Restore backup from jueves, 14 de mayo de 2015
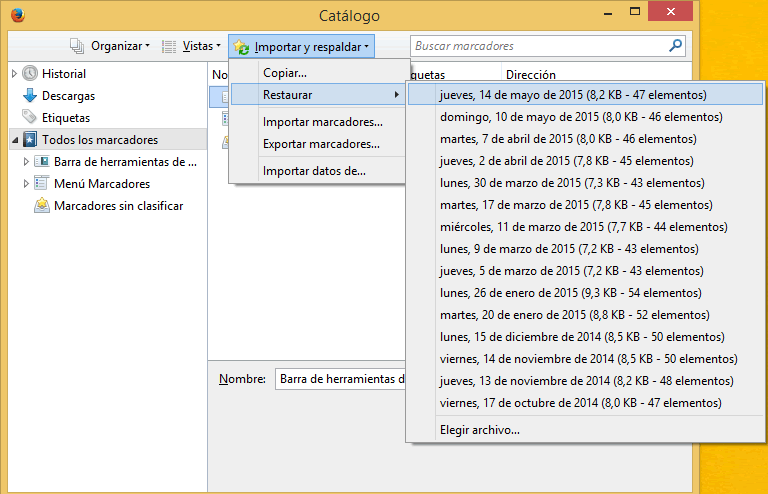This screenshot has width=768, height=494. coord(585,94)
